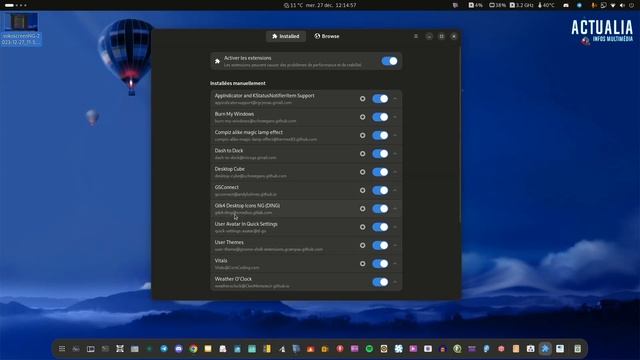Switch to the Browse tab
640x360 pixels.
point(327,36)
